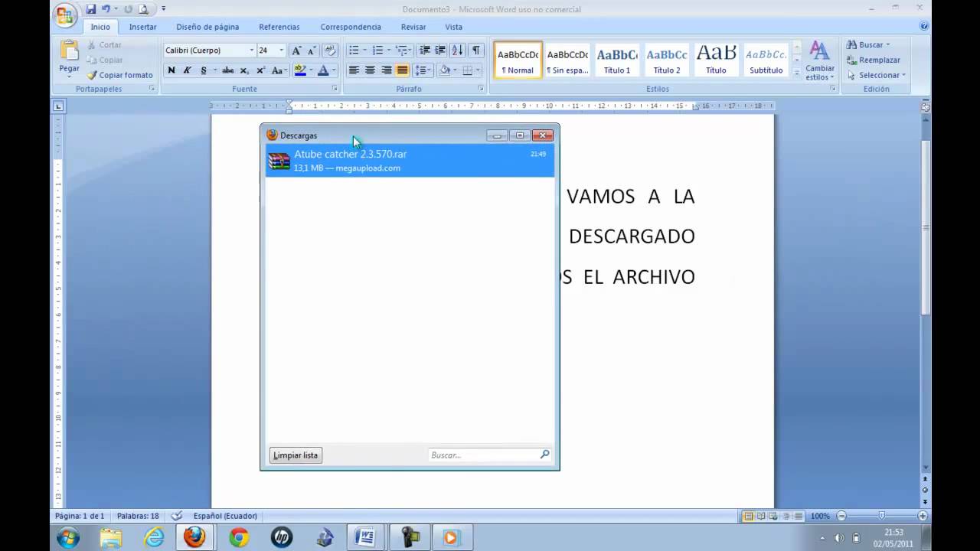Open Diseño de página tab
The height and width of the screenshot is (551, 980).
207,27
